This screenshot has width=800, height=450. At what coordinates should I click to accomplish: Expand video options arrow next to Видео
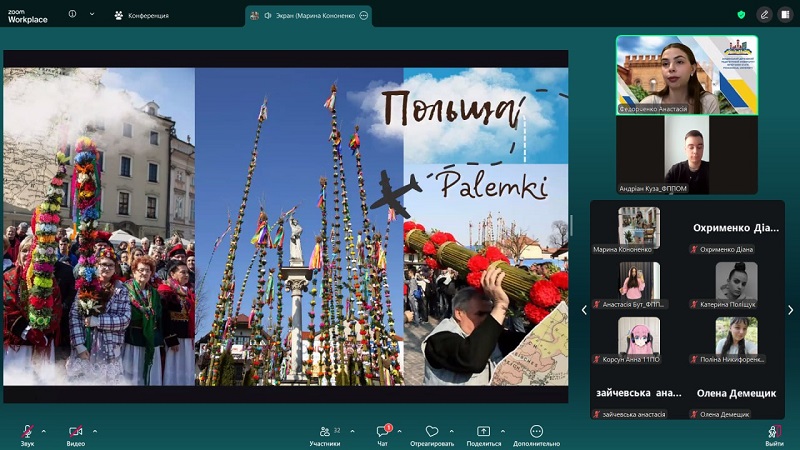tap(95, 430)
